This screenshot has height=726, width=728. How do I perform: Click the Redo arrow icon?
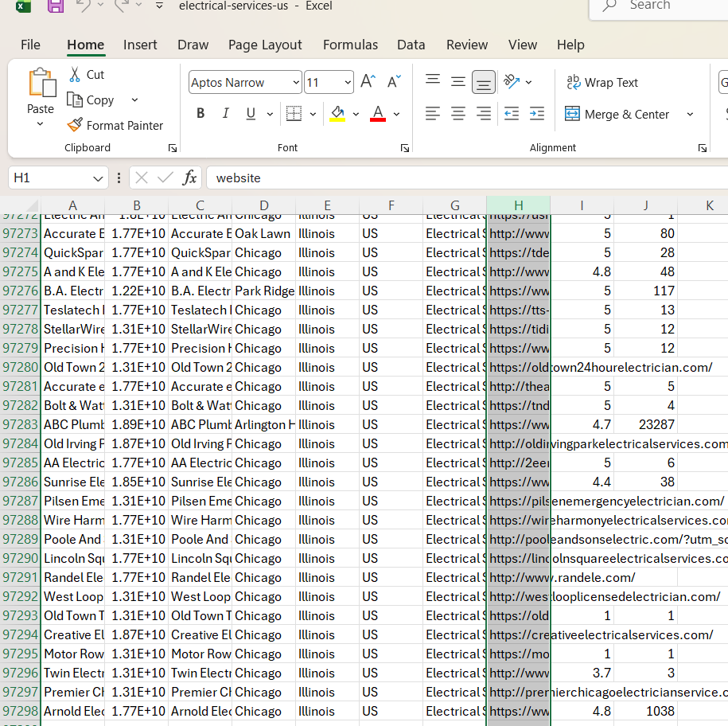[x=122, y=6]
